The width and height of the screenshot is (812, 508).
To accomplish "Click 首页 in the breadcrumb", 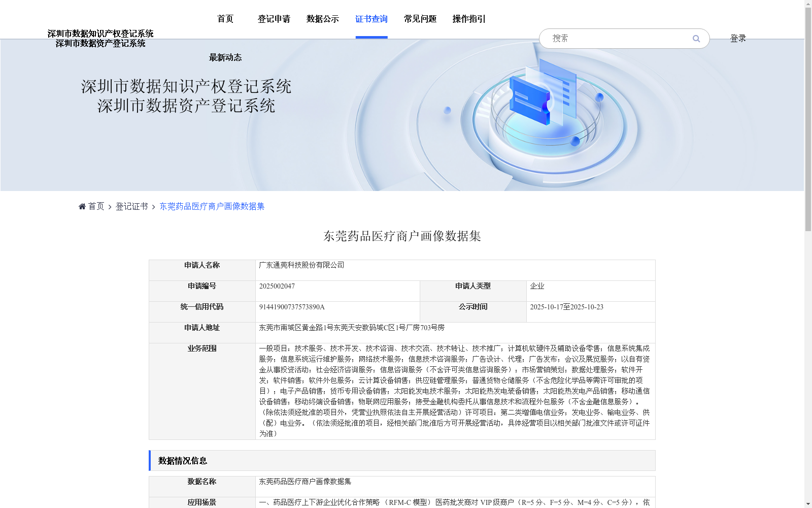I will (96, 206).
